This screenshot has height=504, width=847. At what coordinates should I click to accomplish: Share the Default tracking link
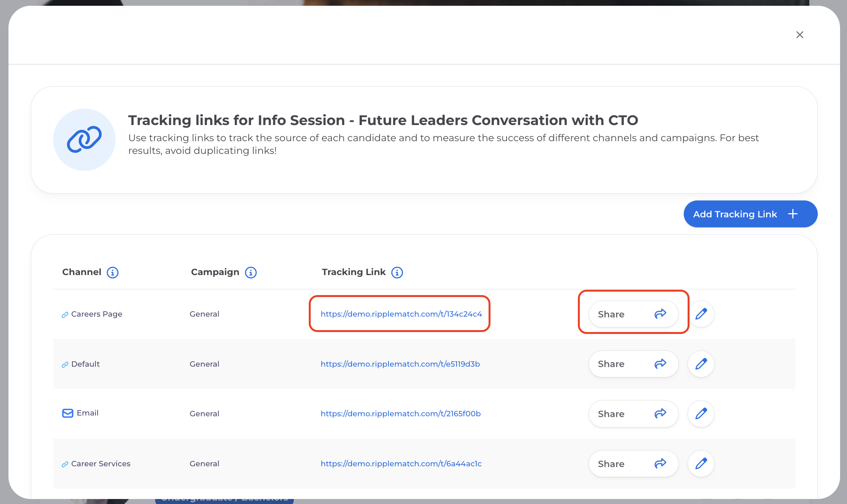point(633,364)
